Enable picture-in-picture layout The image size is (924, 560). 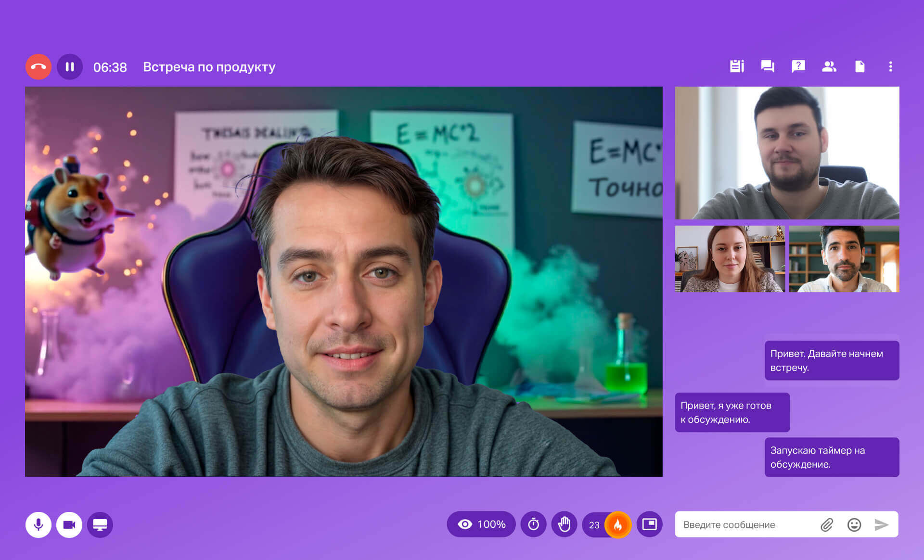pyautogui.click(x=649, y=524)
